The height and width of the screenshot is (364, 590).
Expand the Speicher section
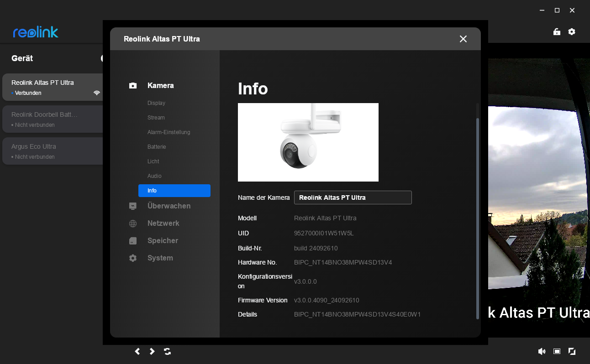[163, 241]
